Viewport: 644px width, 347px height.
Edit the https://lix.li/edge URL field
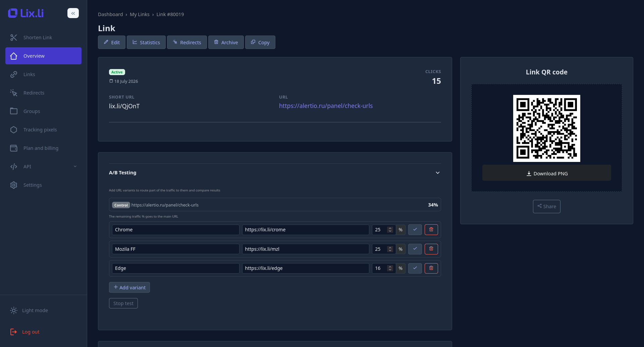(x=306, y=268)
